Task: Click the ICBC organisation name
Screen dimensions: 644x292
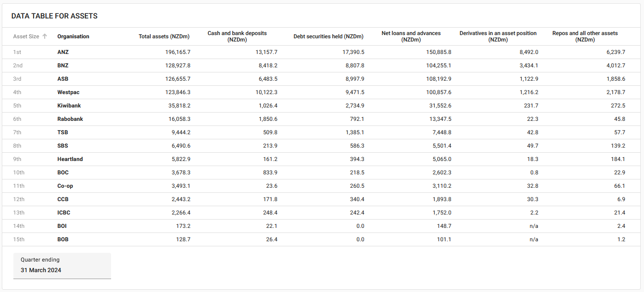Action: click(64, 213)
